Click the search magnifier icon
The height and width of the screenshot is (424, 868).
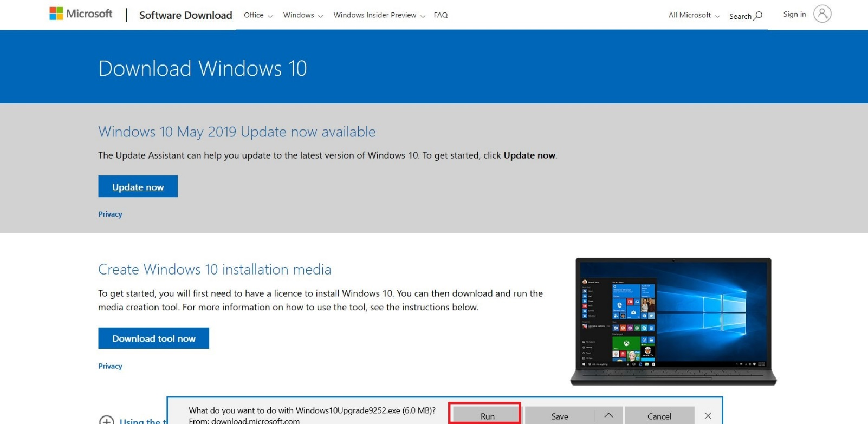pos(758,16)
